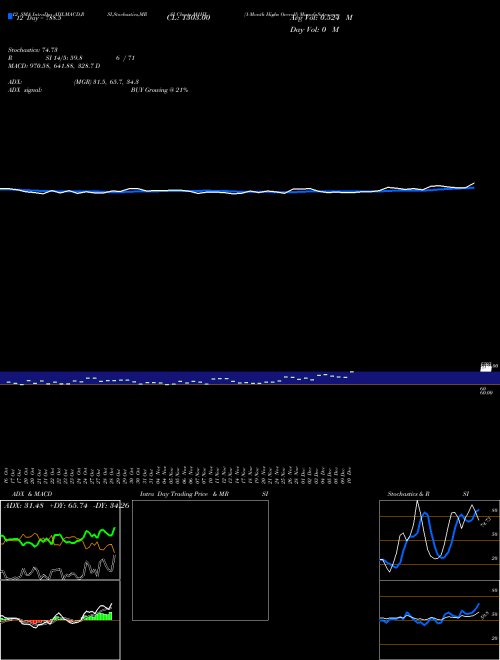Click the navy volume band
Viewport: 500px width, 660px height.
[250, 378]
